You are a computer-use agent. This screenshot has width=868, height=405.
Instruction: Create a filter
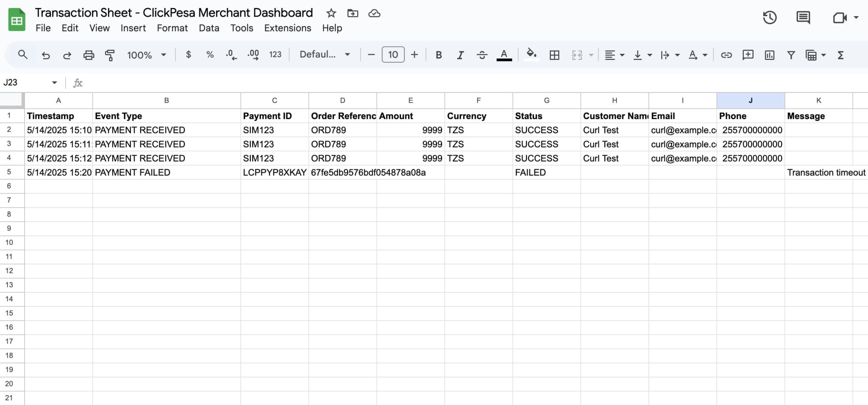pos(791,55)
